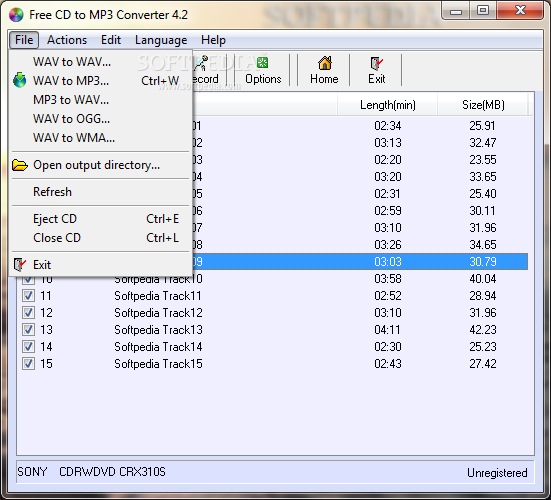Click Refresh in the File menu
Image resolution: width=551 pixels, height=500 pixels.
click(x=101, y=192)
